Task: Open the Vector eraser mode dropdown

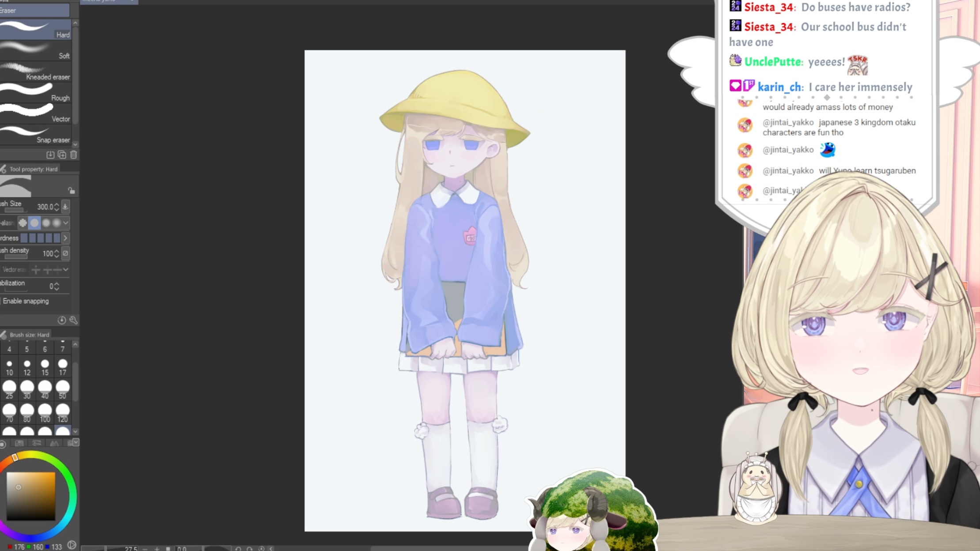Action: 66,269
